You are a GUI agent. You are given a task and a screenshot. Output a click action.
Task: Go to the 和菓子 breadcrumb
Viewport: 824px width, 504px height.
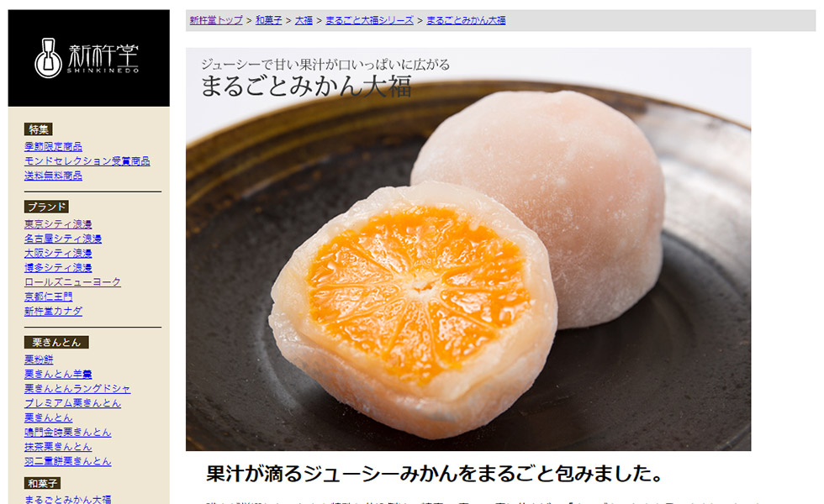[268, 20]
